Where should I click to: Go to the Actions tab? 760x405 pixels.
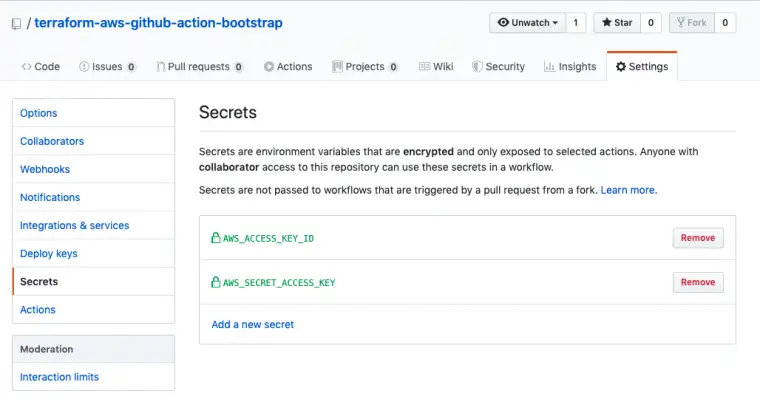pos(288,67)
